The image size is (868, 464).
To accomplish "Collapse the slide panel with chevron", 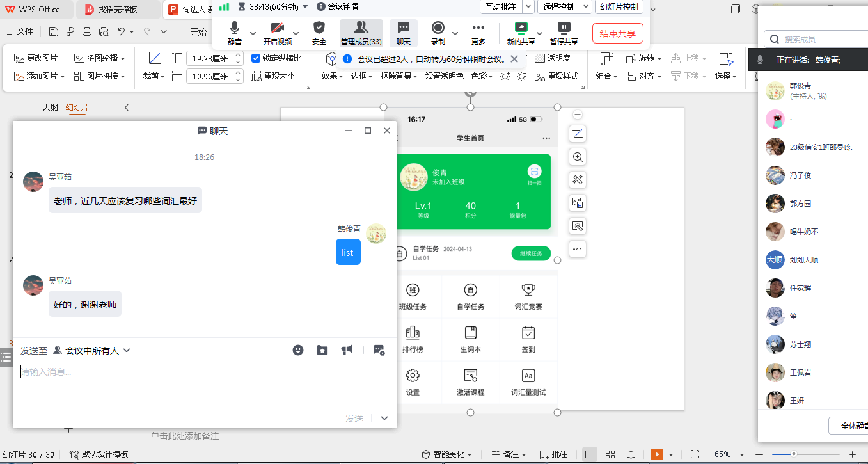I will [x=127, y=108].
